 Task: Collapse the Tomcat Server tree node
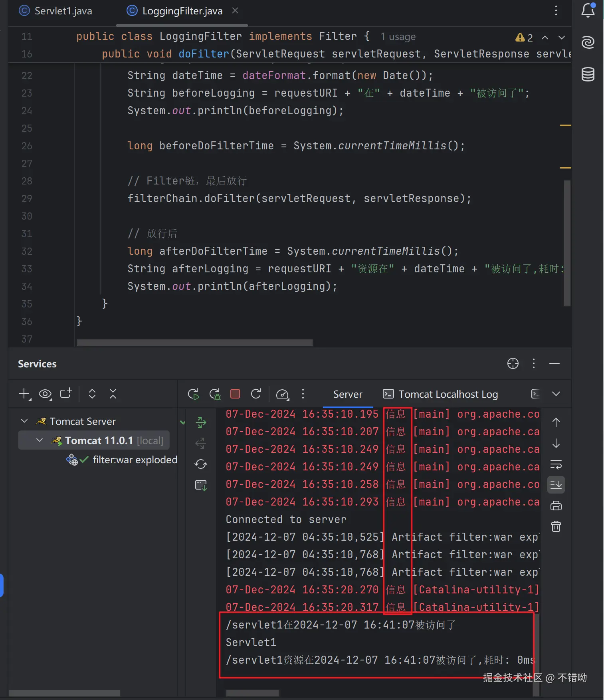[x=24, y=421]
